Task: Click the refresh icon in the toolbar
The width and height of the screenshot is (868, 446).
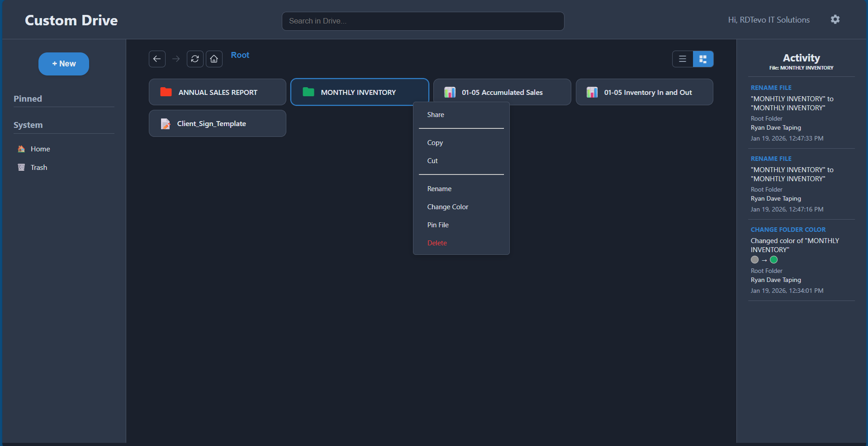Action: coord(194,59)
